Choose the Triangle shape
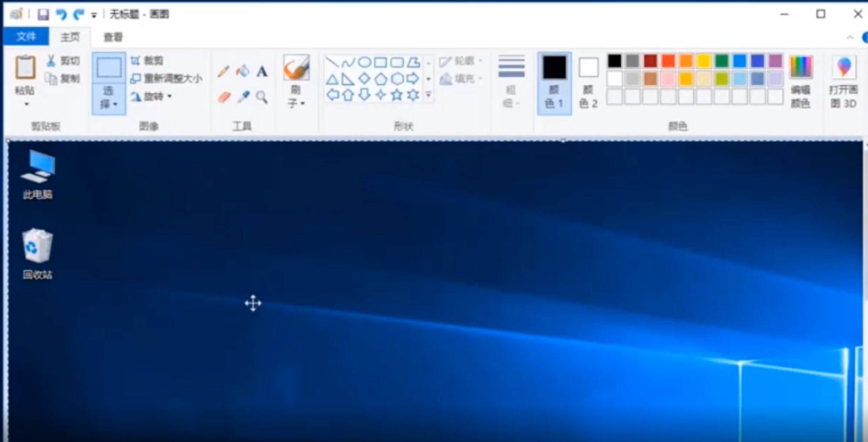The width and height of the screenshot is (868, 442). pos(332,79)
